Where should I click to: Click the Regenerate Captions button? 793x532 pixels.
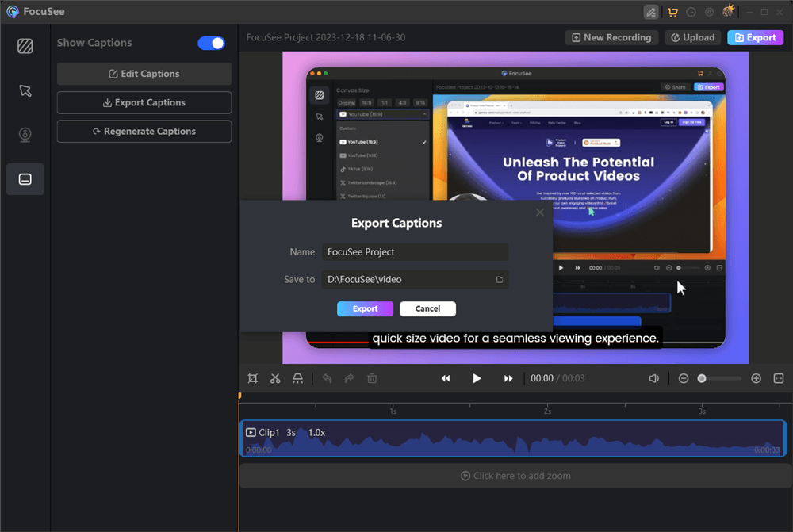(x=144, y=132)
